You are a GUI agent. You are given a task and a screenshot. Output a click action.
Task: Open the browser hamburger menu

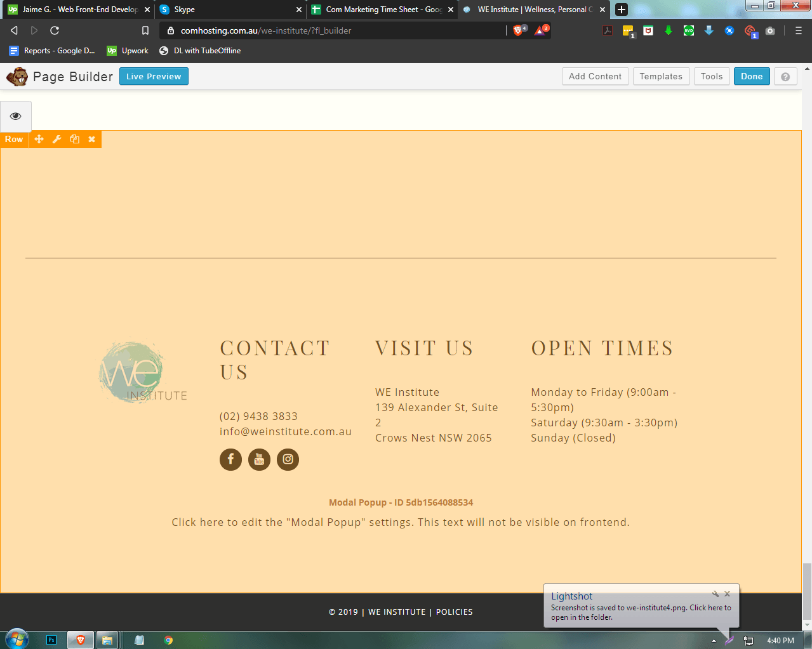799,30
